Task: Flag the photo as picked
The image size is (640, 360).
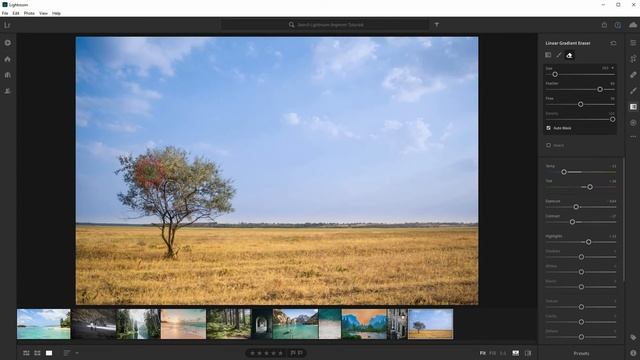Action: (292, 353)
